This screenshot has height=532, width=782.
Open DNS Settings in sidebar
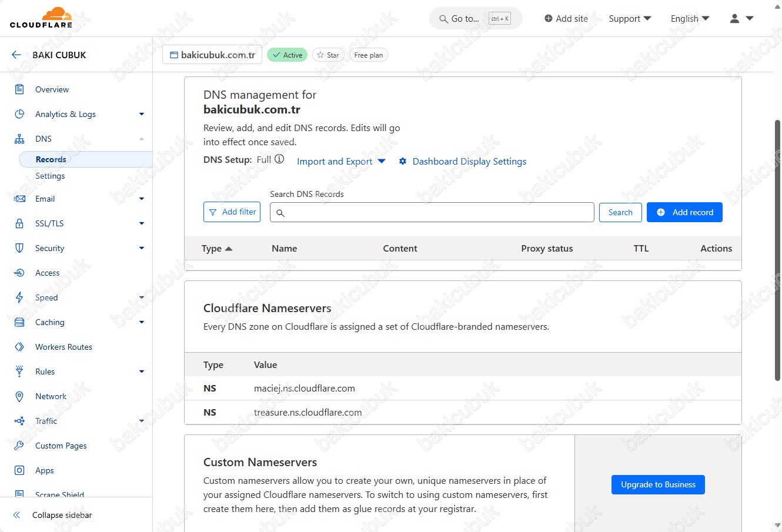50,176
